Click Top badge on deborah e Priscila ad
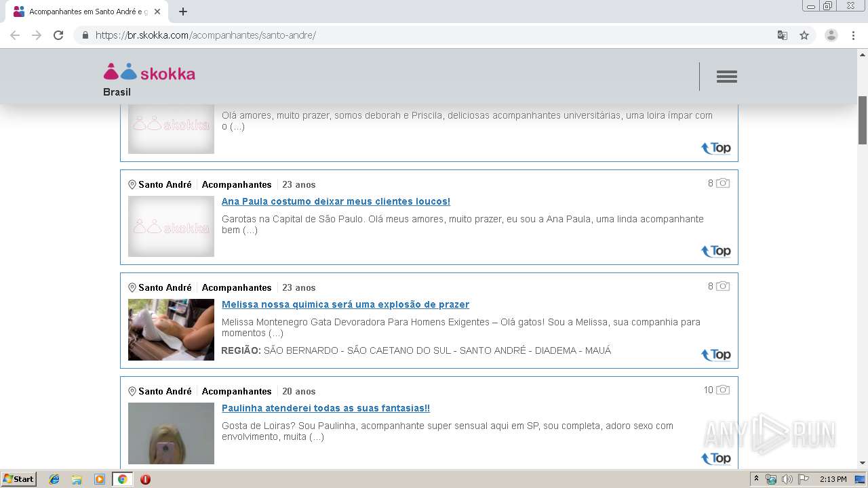 point(716,148)
